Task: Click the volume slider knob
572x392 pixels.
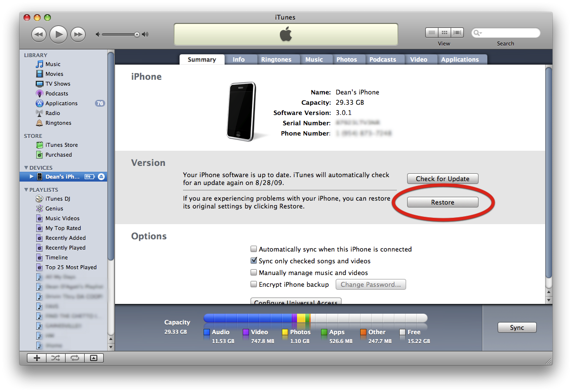Action: (x=137, y=35)
